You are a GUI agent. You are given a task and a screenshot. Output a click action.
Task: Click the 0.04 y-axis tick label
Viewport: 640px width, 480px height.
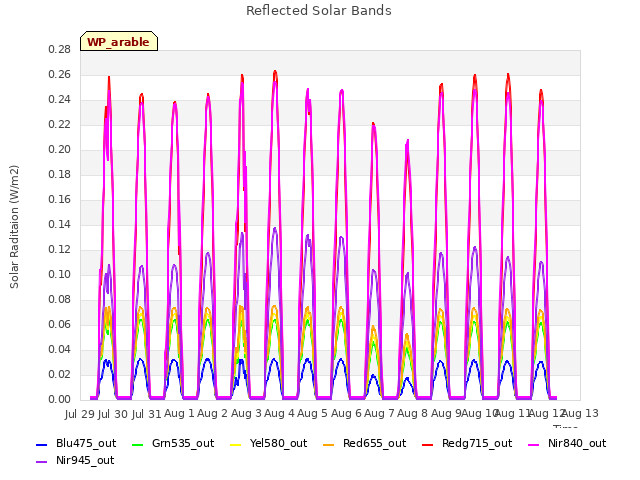tap(59, 349)
